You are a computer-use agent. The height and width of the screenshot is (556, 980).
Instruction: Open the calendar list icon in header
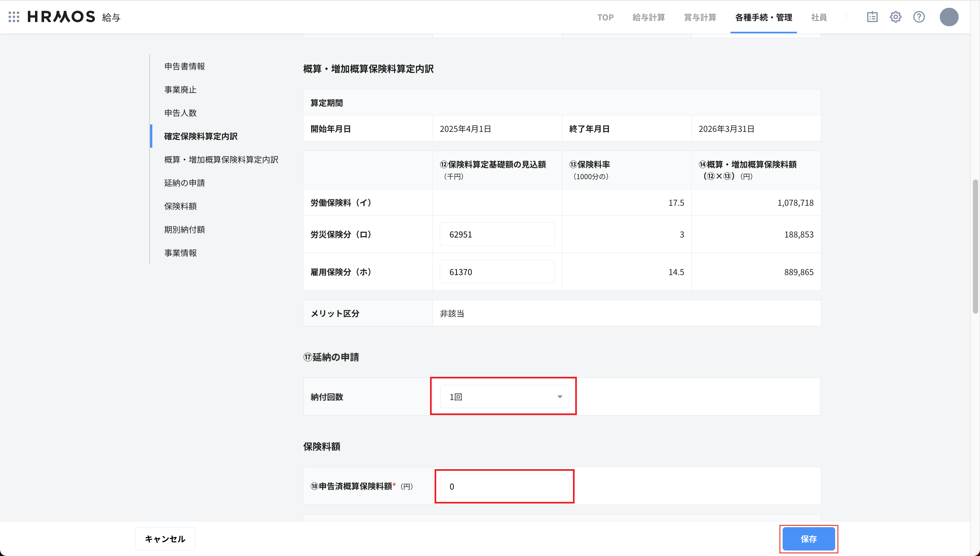click(872, 17)
